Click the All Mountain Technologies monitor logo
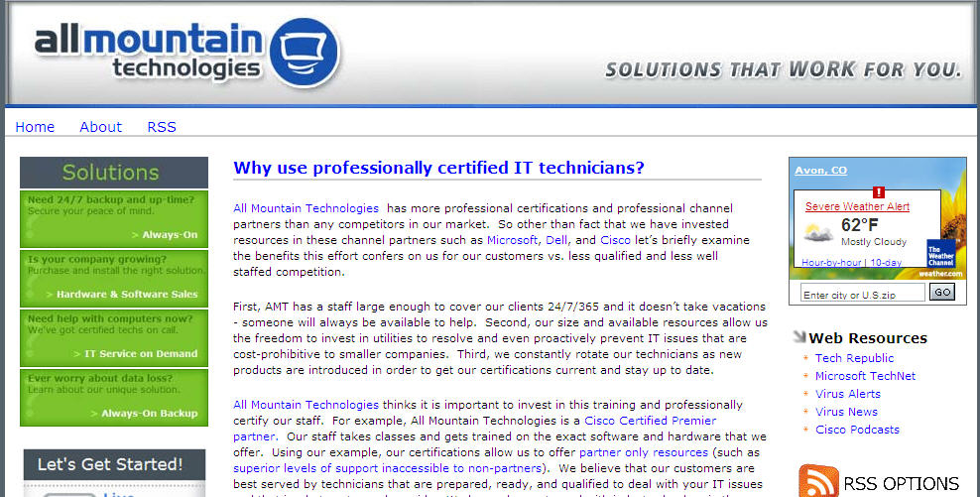This screenshot has width=980, height=497. coord(305,53)
